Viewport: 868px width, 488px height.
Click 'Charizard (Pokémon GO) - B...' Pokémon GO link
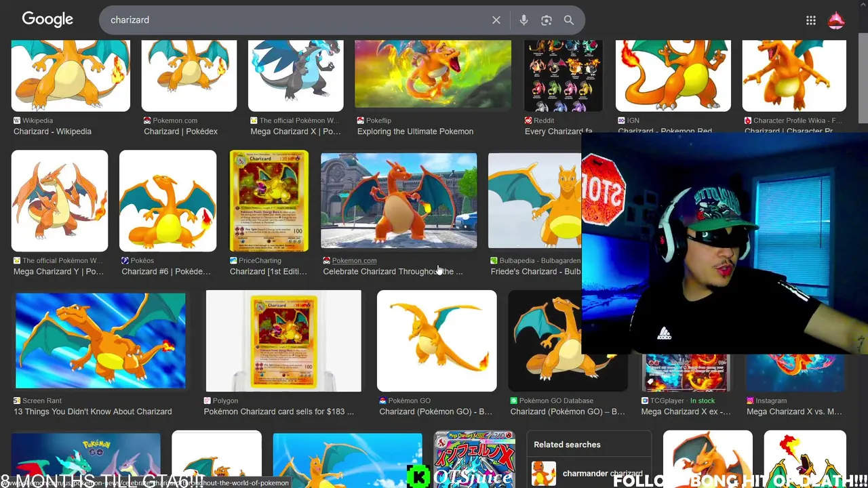[436, 411]
